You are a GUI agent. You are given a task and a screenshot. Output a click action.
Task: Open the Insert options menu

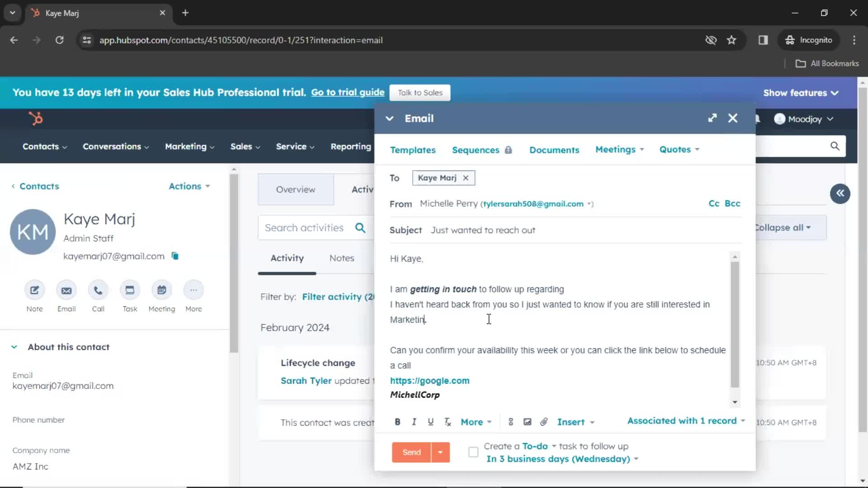(575, 422)
